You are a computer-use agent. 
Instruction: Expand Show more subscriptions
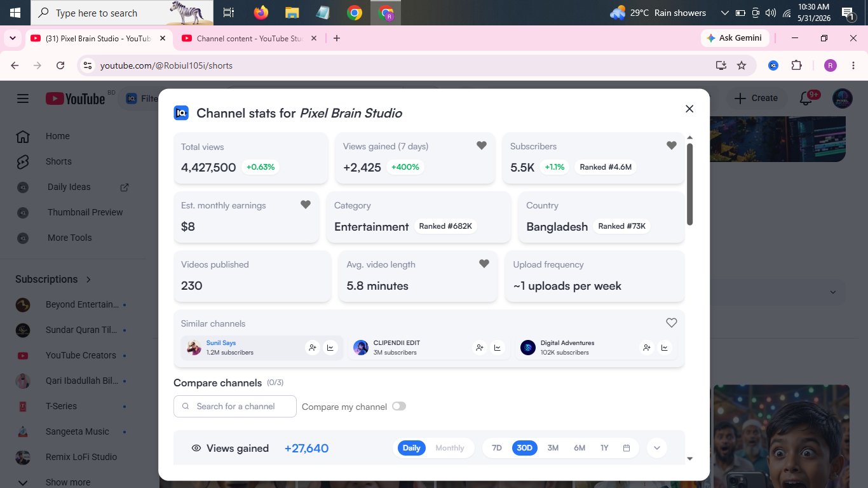tap(67, 482)
